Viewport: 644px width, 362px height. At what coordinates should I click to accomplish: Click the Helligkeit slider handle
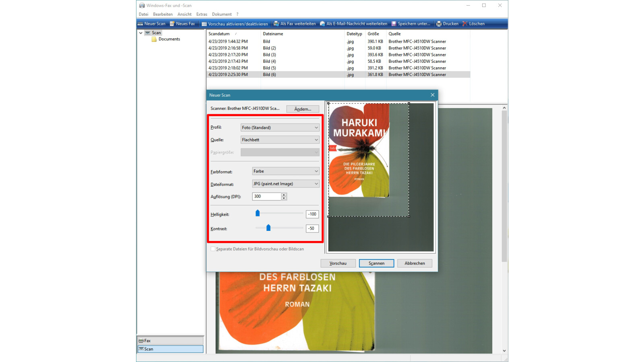(258, 213)
